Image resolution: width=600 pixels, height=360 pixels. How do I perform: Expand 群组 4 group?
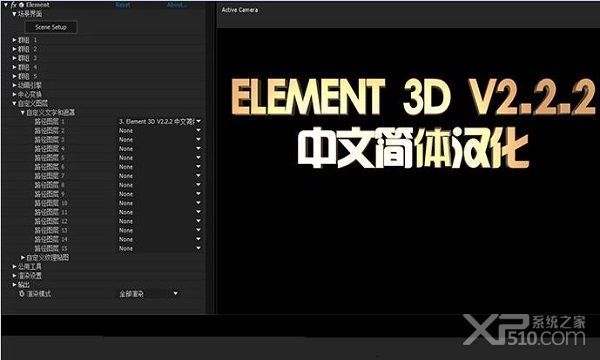pos(14,67)
